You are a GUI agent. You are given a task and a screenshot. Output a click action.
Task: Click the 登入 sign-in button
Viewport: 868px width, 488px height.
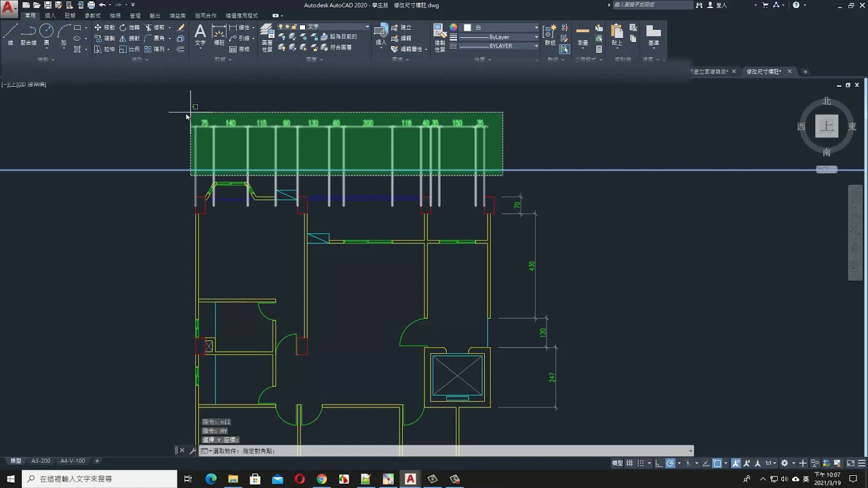(x=717, y=5)
